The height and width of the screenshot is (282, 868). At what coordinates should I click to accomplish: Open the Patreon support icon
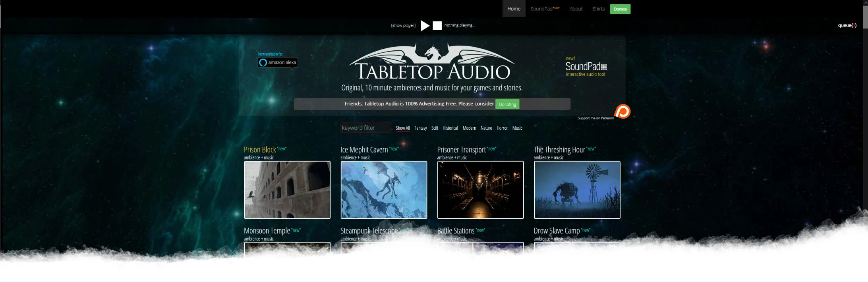point(622,111)
